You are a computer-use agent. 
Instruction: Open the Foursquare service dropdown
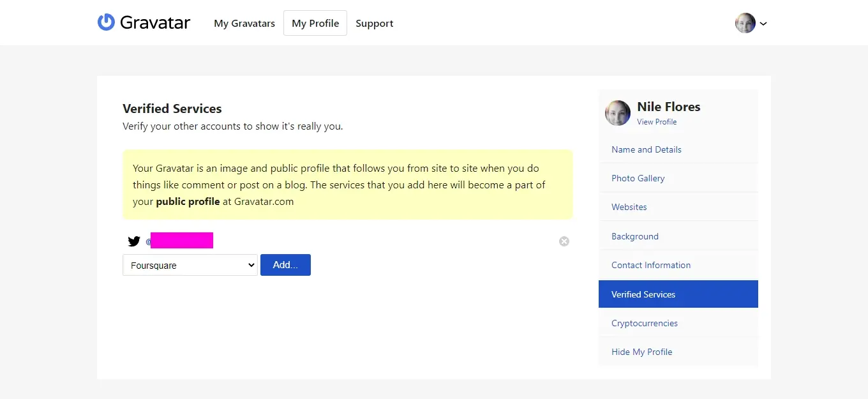pyautogui.click(x=190, y=266)
